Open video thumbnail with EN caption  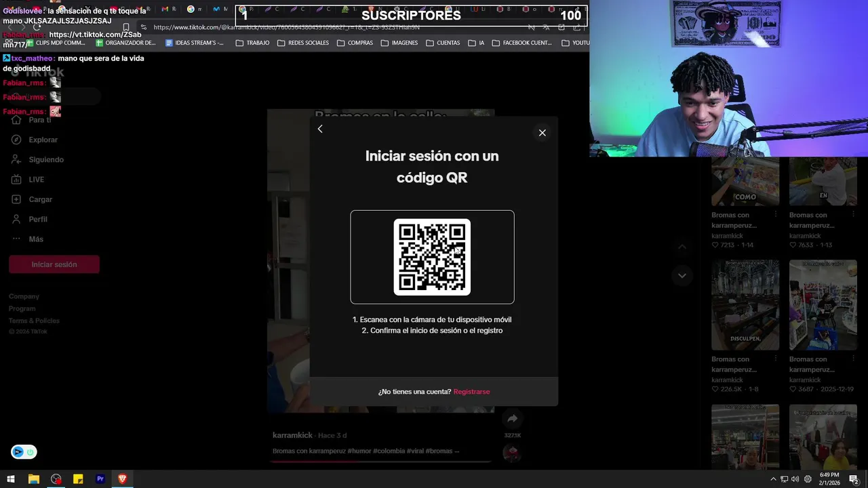pos(823,182)
